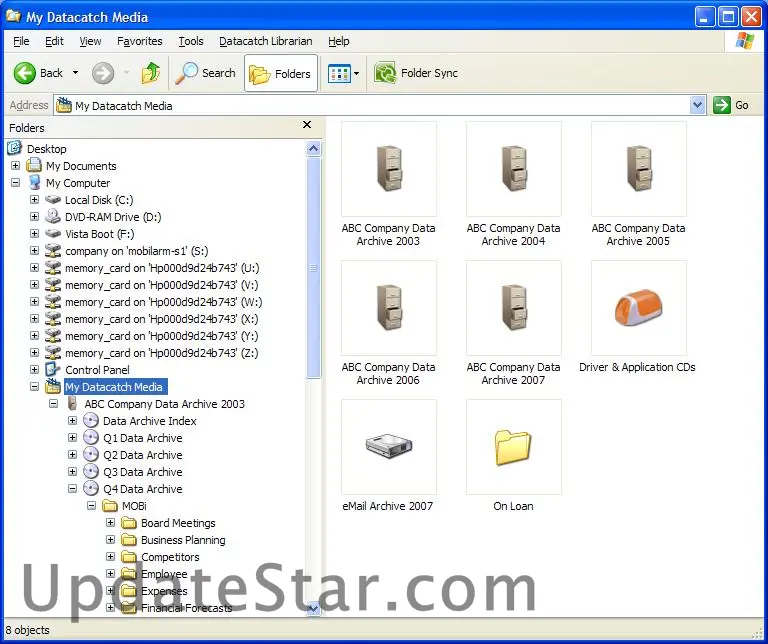Select Q4 Data Archive in tree
The width and height of the screenshot is (768, 644).
[x=143, y=489]
